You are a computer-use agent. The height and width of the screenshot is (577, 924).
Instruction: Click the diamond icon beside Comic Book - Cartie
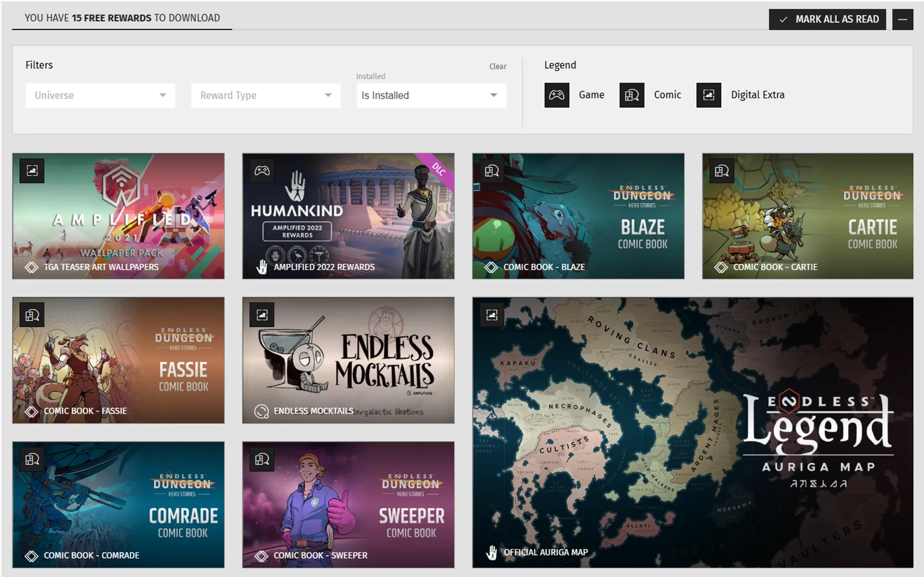tap(721, 267)
